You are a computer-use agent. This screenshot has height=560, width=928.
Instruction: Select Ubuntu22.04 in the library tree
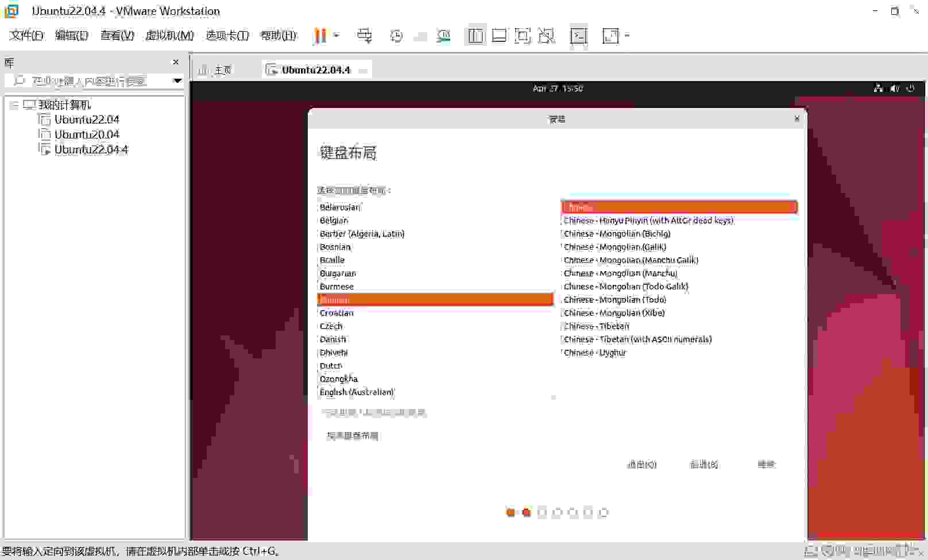tap(87, 119)
